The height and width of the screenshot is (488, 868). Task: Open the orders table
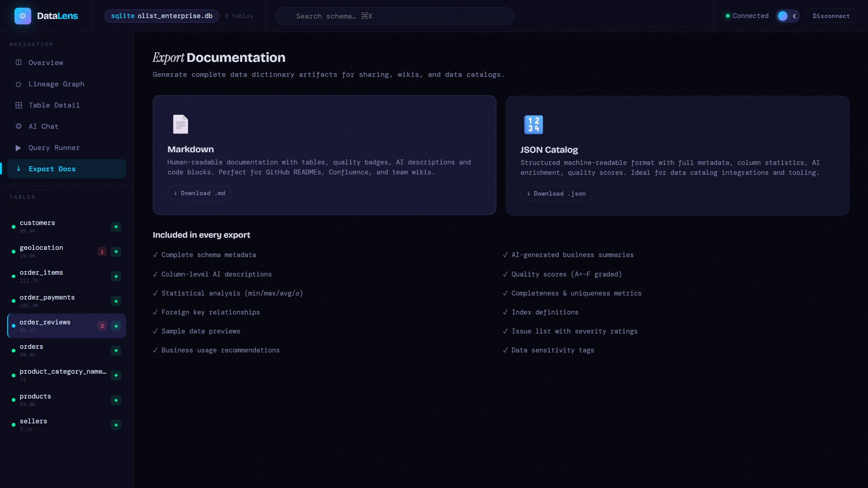pos(66,351)
